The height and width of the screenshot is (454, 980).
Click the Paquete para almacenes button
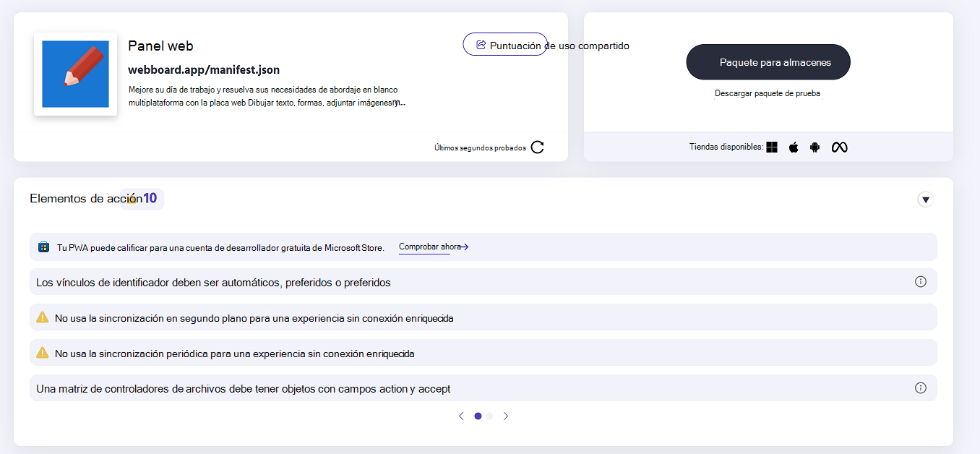[x=768, y=61]
